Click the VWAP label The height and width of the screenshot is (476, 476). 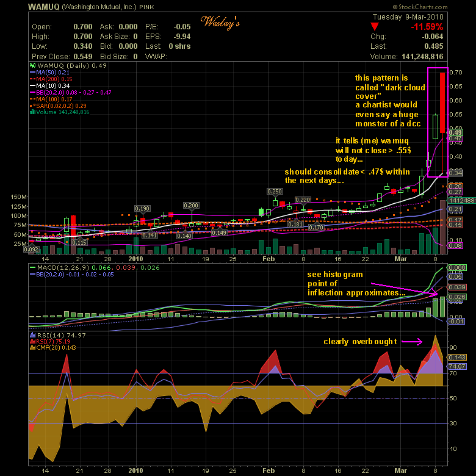pos(156,57)
